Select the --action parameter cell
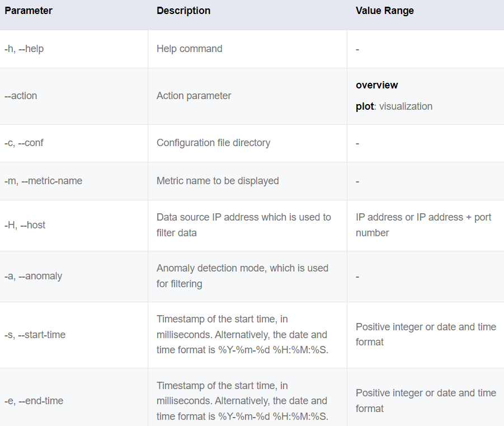Screen dimensions: 504x426 (x=21, y=96)
